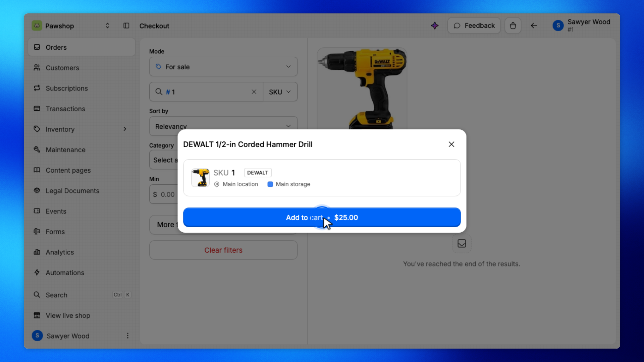The height and width of the screenshot is (362, 644).
Task: Open Maintenance section
Action: [x=82, y=149]
